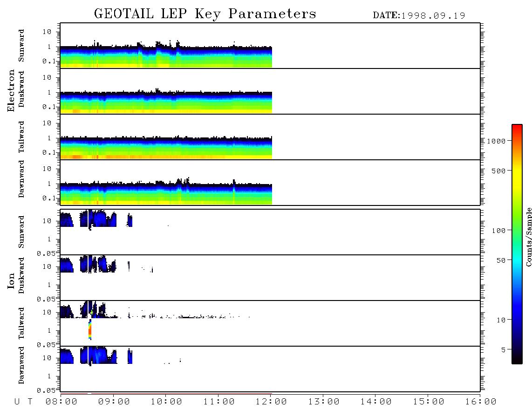
Task: Select the Electron Tailward panel label
Action: pyautogui.click(x=21, y=137)
